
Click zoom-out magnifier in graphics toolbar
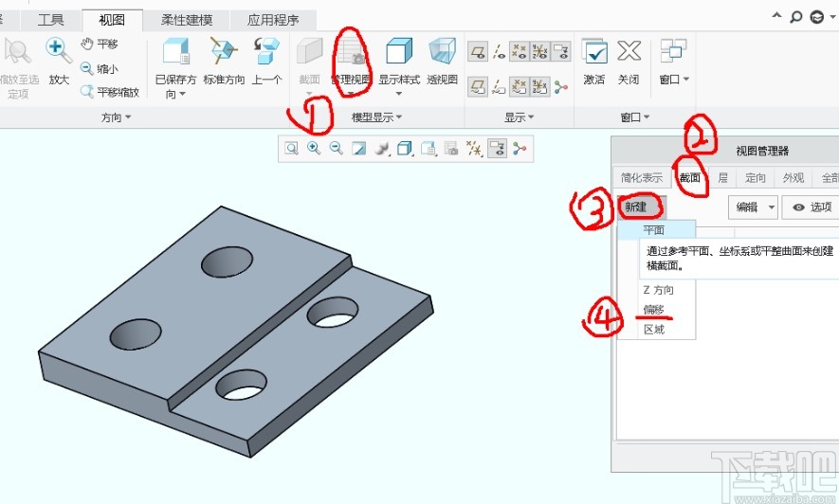click(336, 149)
